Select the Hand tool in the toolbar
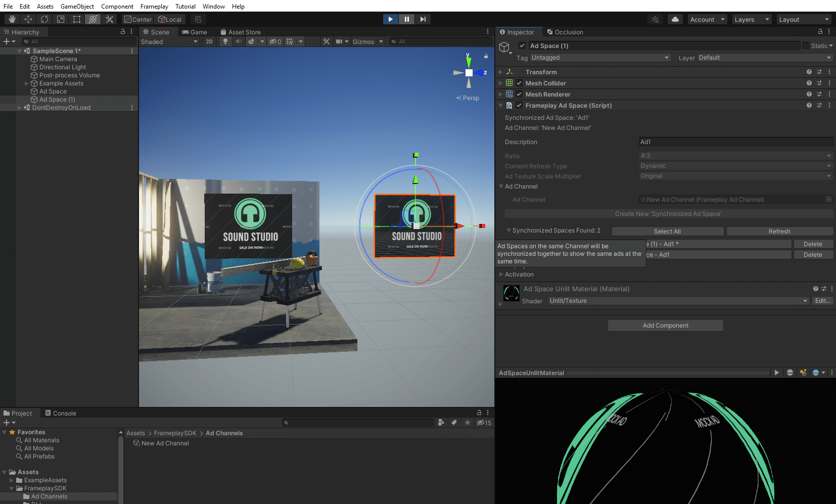 (12, 19)
